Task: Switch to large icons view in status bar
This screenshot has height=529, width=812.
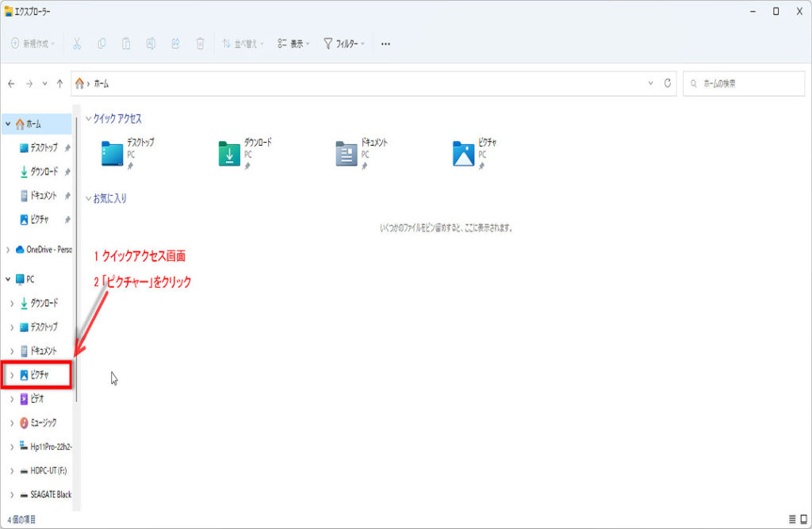Action: (803, 519)
